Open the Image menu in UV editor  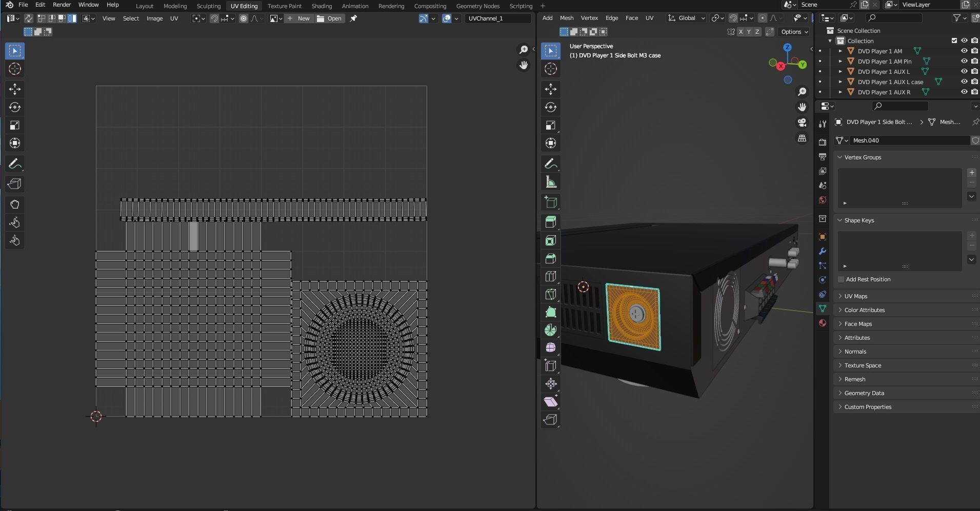point(155,18)
